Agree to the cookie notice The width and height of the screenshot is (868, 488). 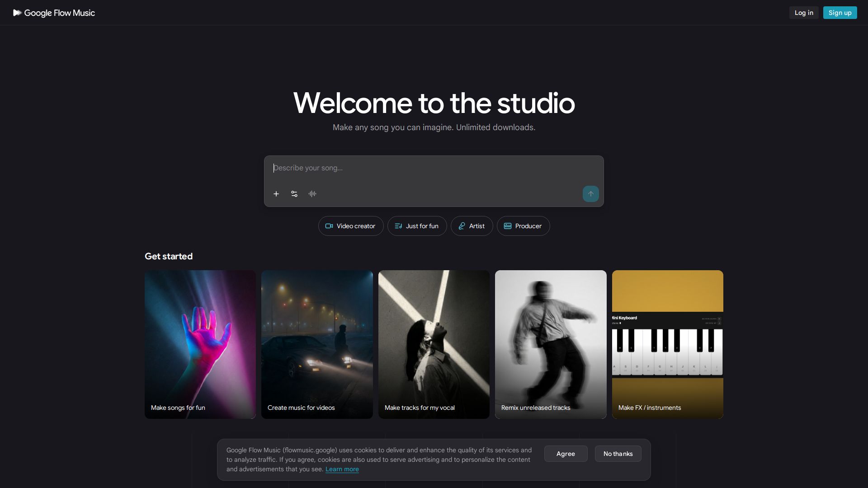click(566, 454)
